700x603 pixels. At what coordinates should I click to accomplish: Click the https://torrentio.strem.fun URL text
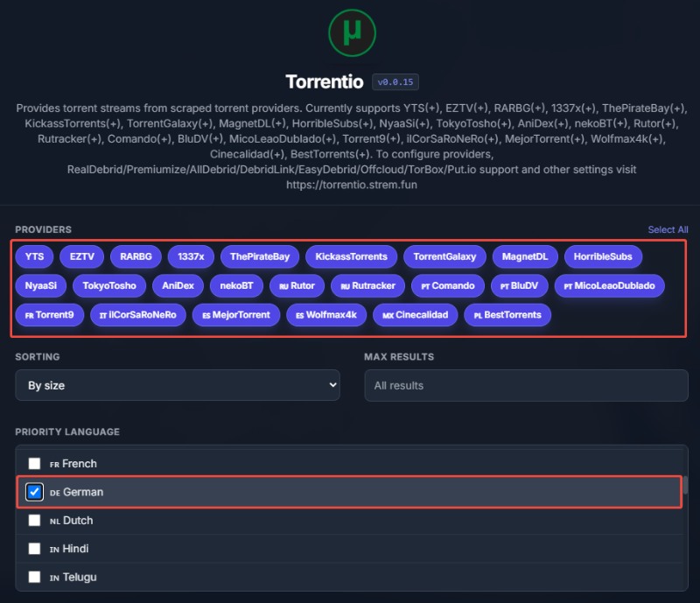[x=352, y=185]
